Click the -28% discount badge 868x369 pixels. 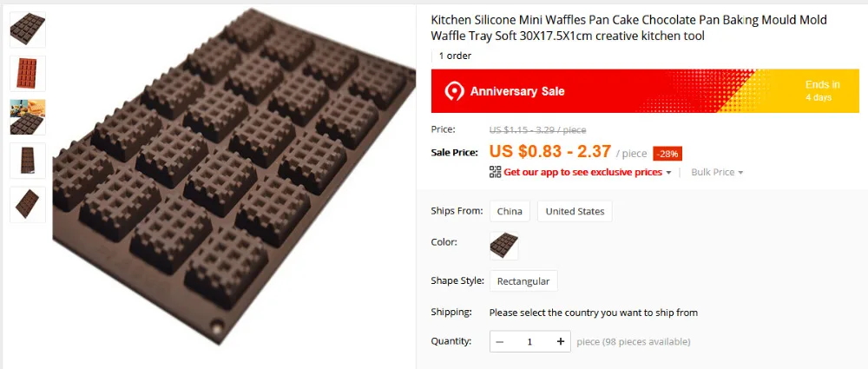667,154
